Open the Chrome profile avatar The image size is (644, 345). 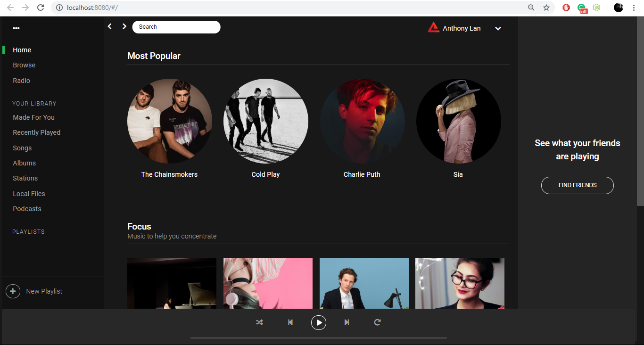tap(619, 8)
